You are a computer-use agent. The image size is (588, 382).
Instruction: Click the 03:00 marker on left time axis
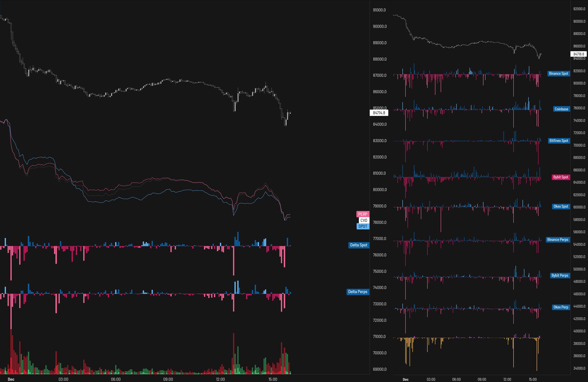(63, 379)
